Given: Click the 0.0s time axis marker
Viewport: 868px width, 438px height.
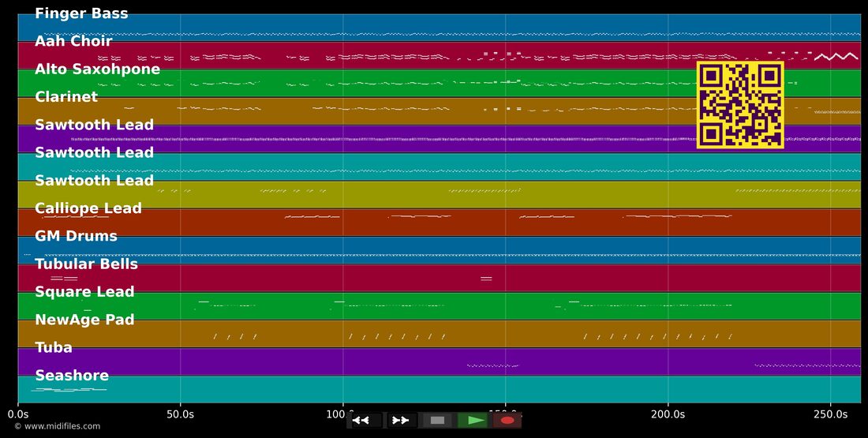Looking at the screenshot, I should pyautogui.click(x=18, y=414).
